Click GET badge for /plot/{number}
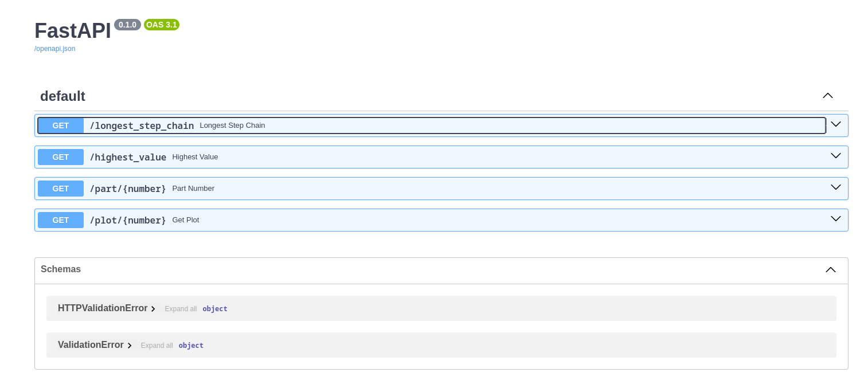 [61, 220]
